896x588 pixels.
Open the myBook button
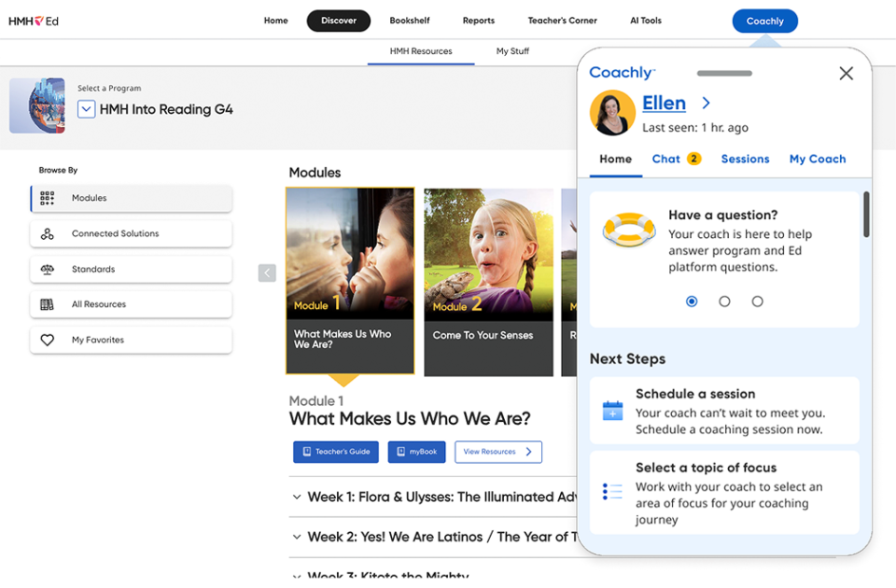click(416, 452)
